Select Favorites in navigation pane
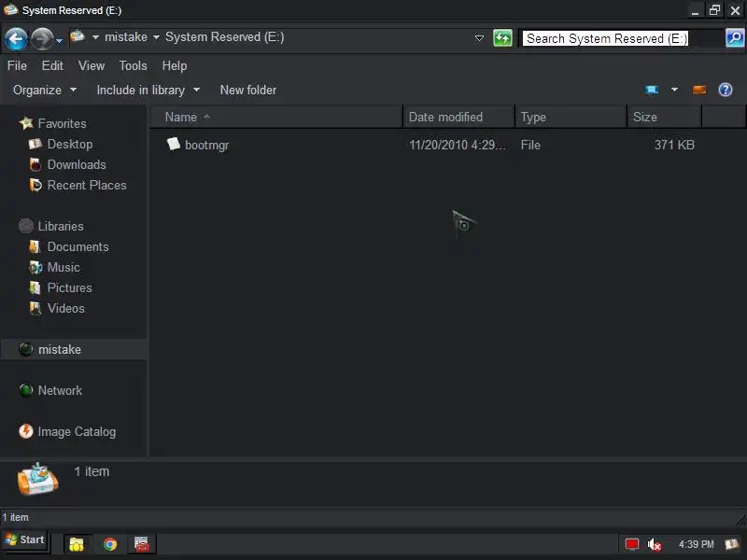 pos(63,123)
